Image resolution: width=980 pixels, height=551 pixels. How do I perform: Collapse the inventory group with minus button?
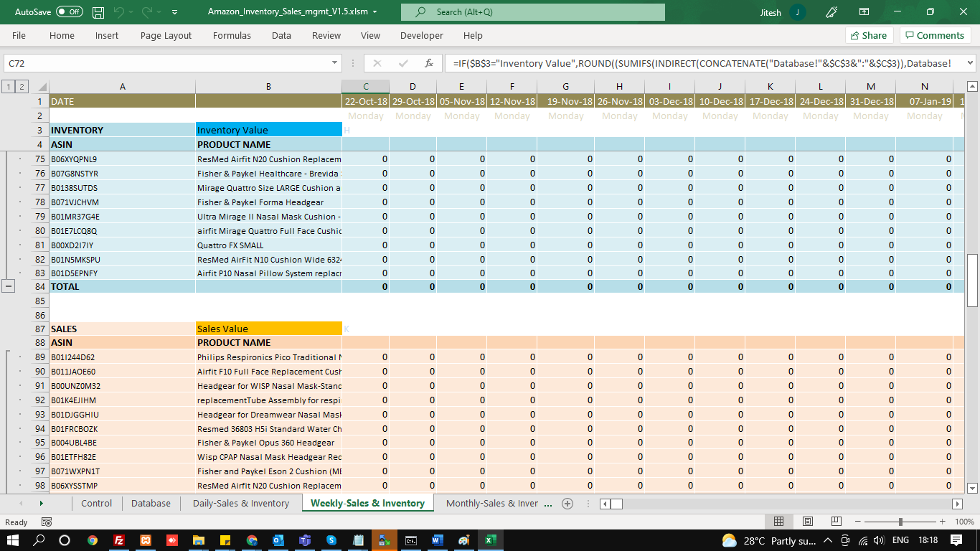(x=9, y=286)
